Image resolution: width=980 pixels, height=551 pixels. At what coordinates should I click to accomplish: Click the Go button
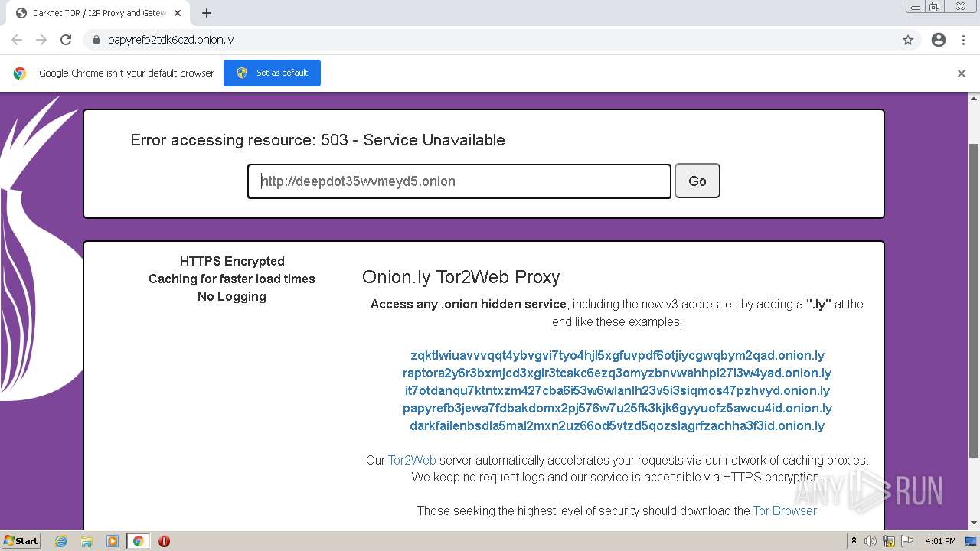[x=697, y=181]
